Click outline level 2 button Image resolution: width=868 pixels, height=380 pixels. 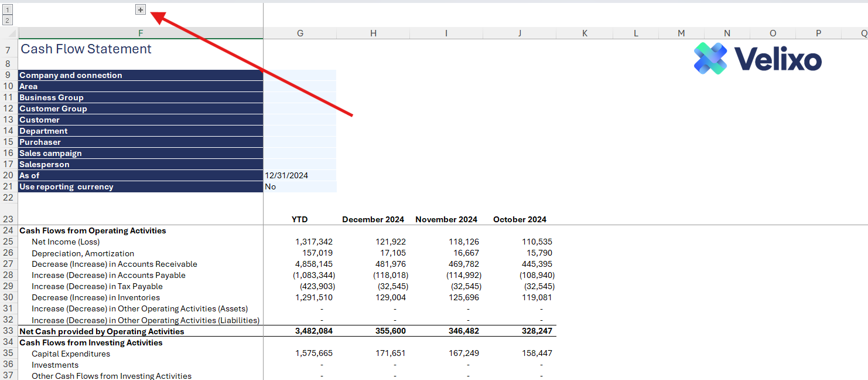7,21
